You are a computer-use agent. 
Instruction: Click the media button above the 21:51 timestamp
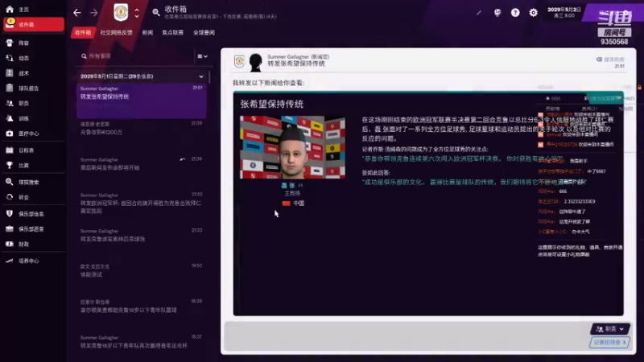610,60
